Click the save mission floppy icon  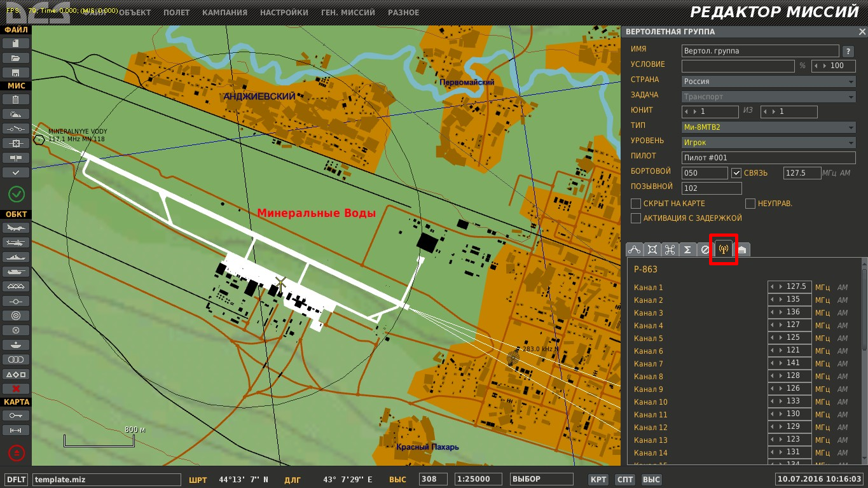(16, 73)
